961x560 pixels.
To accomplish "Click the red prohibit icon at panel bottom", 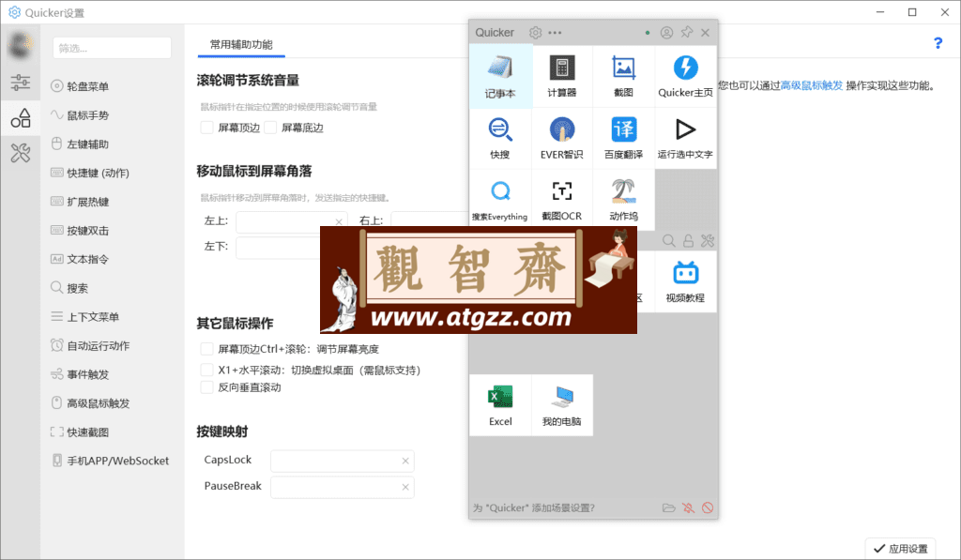I will 708,507.
